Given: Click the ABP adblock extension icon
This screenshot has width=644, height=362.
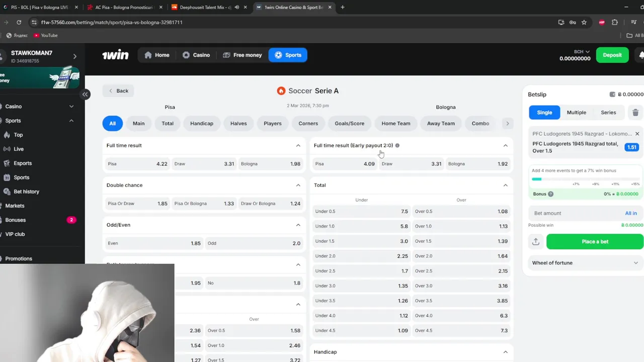Looking at the screenshot, I should tap(602, 22).
